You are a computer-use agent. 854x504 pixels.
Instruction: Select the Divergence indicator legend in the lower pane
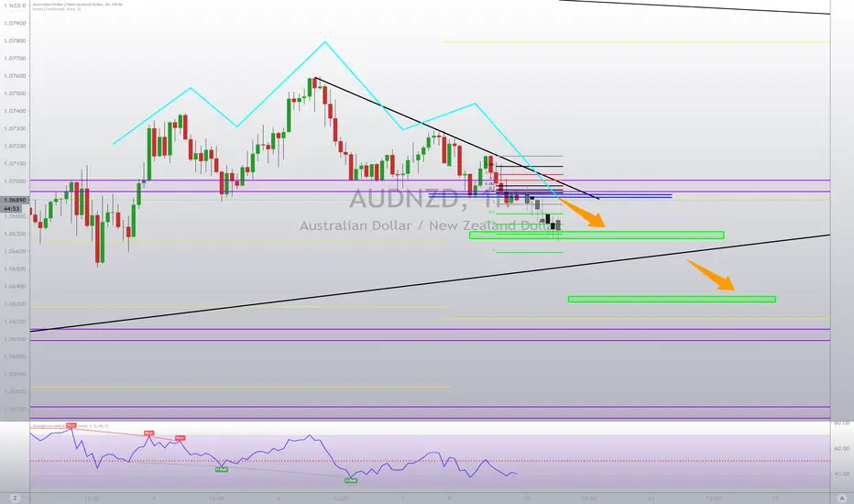71,425
